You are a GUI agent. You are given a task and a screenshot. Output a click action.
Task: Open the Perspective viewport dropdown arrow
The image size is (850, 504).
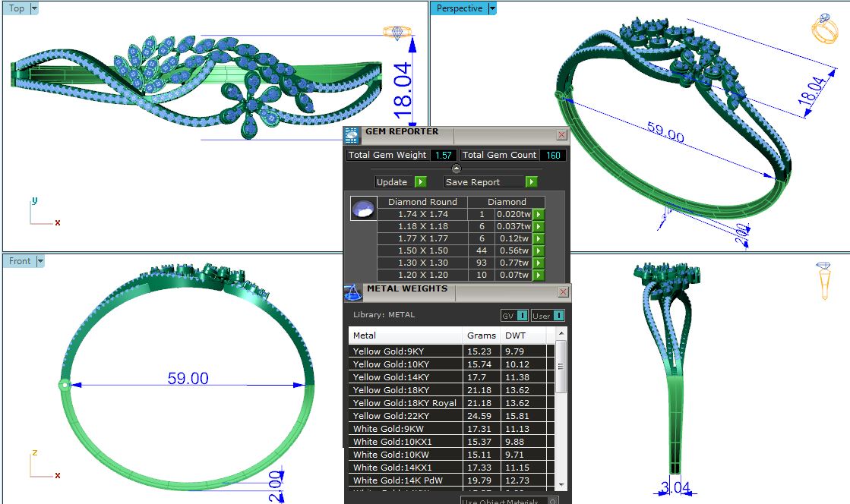pyautogui.click(x=492, y=8)
